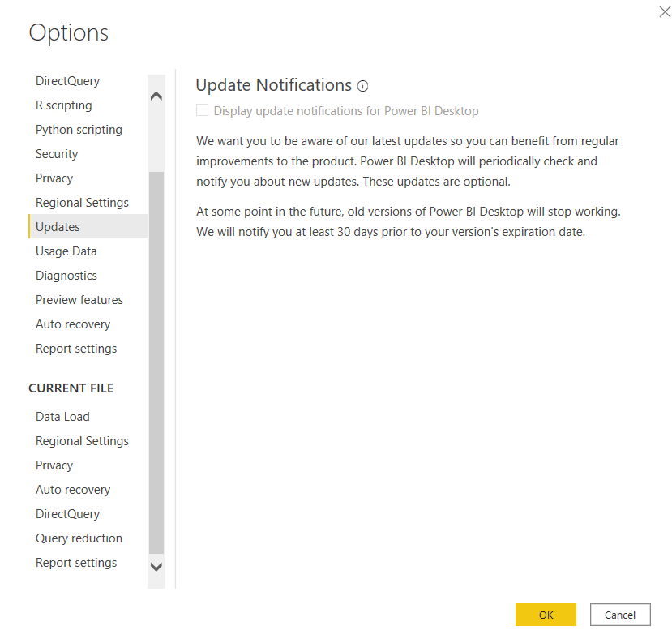
Task: Select the global Auto recovery item
Action: tap(73, 324)
